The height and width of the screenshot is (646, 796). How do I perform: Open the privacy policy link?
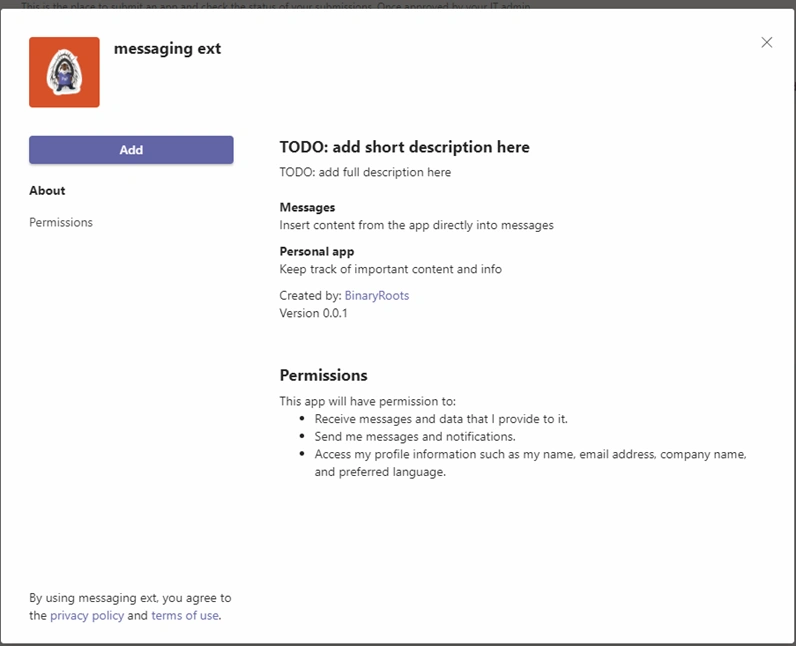[x=87, y=615]
